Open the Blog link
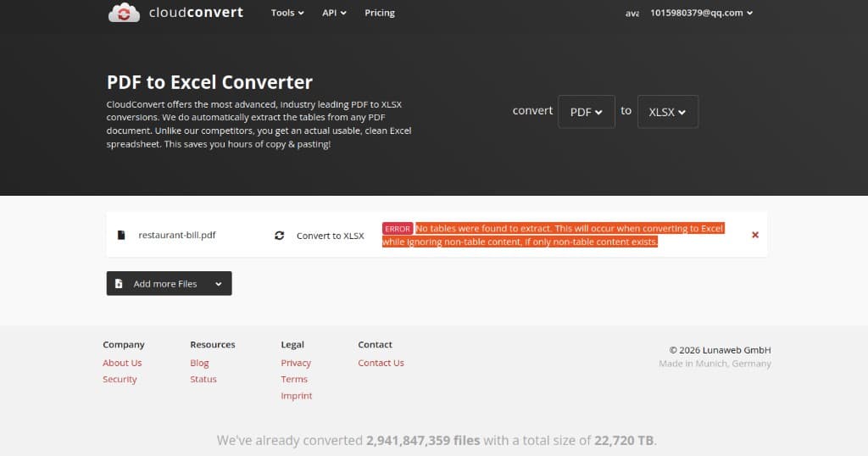Viewport: 868px width, 456px height. click(x=199, y=363)
